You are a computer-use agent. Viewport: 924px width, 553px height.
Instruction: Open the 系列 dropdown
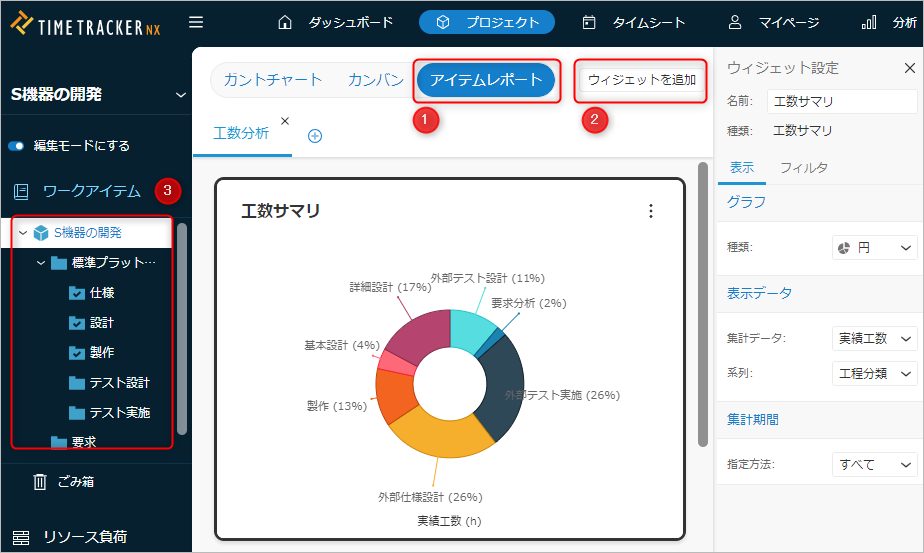(x=874, y=373)
